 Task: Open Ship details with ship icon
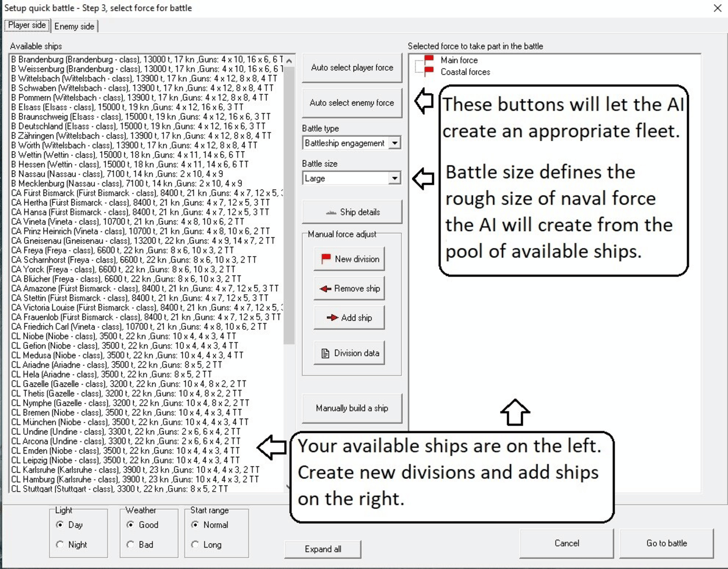[x=352, y=212]
